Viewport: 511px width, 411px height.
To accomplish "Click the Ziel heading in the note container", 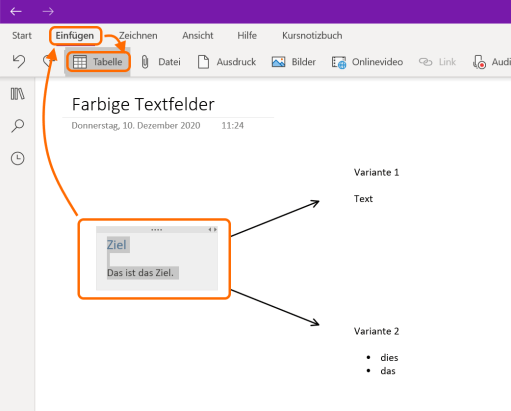I will [x=117, y=245].
